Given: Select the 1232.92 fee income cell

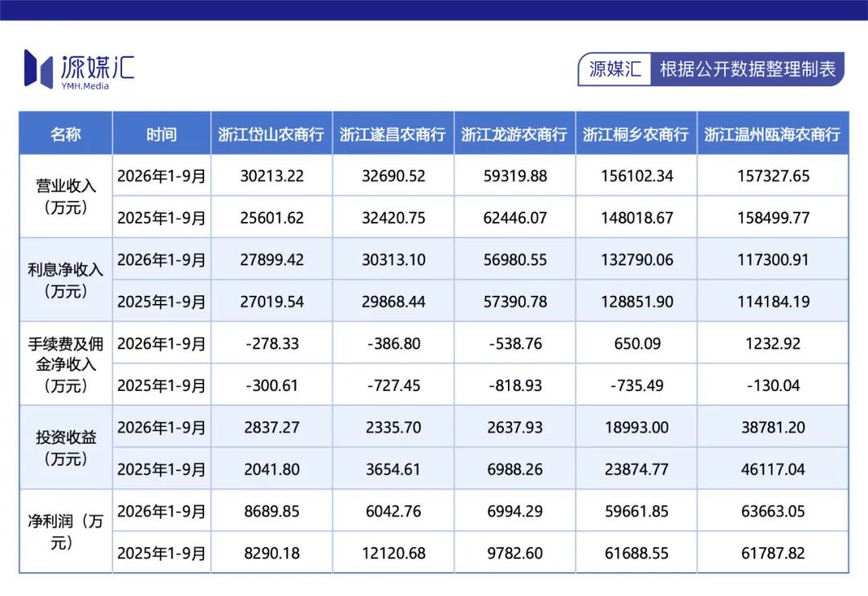Looking at the screenshot, I should pos(773,343).
